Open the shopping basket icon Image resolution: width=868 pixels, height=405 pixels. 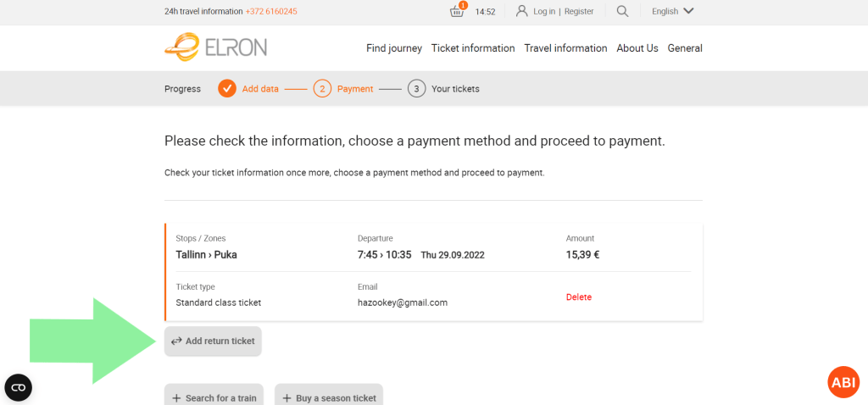click(x=457, y=11)
